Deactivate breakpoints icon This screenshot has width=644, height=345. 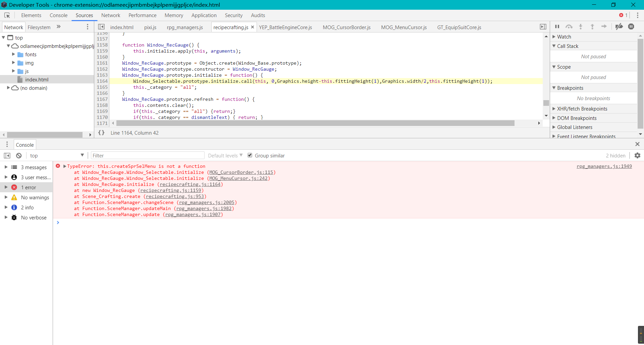click(619, 27)
